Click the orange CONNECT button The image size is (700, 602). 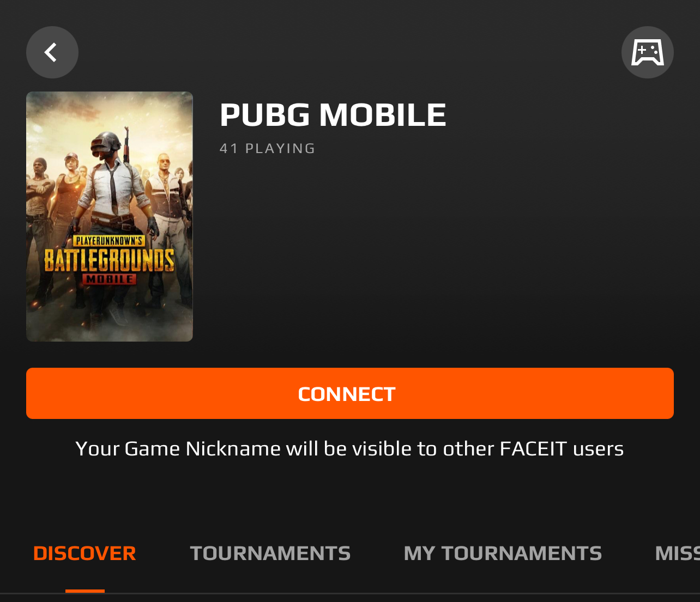[350, 393]
